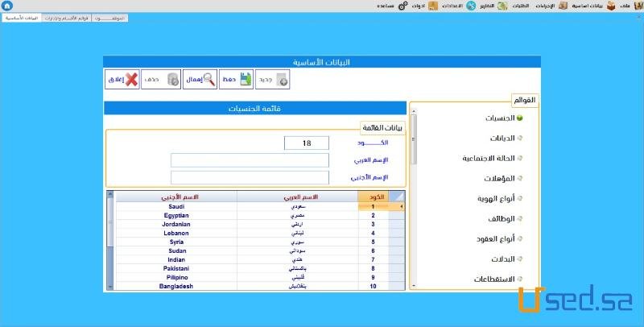Select the Pakistani row in the table

[260, 268]
